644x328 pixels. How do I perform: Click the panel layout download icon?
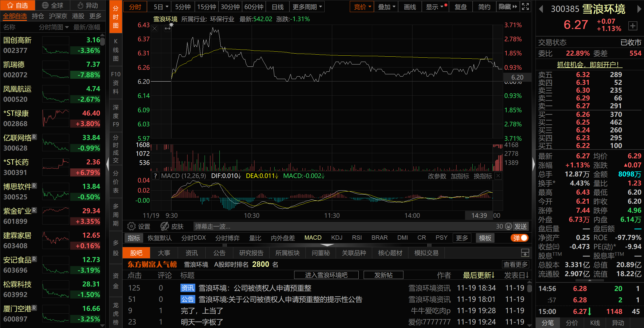pos(525,253)
